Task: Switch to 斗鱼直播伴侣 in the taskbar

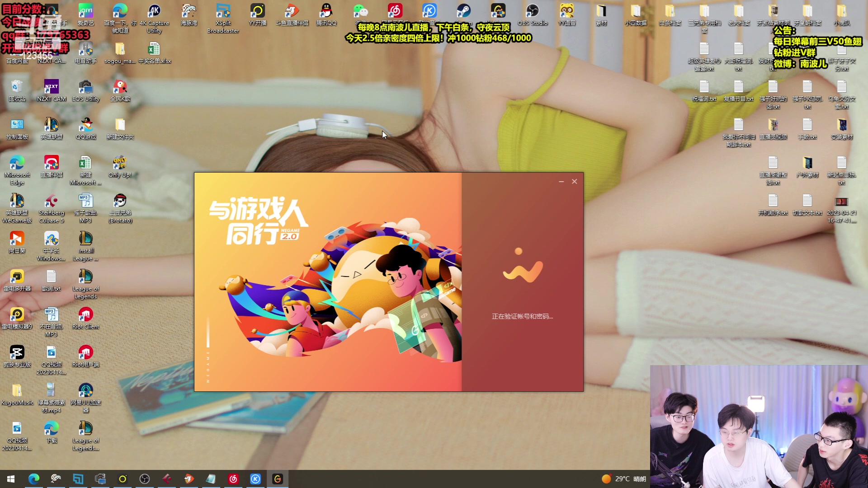Action: (x=189, y=479)
